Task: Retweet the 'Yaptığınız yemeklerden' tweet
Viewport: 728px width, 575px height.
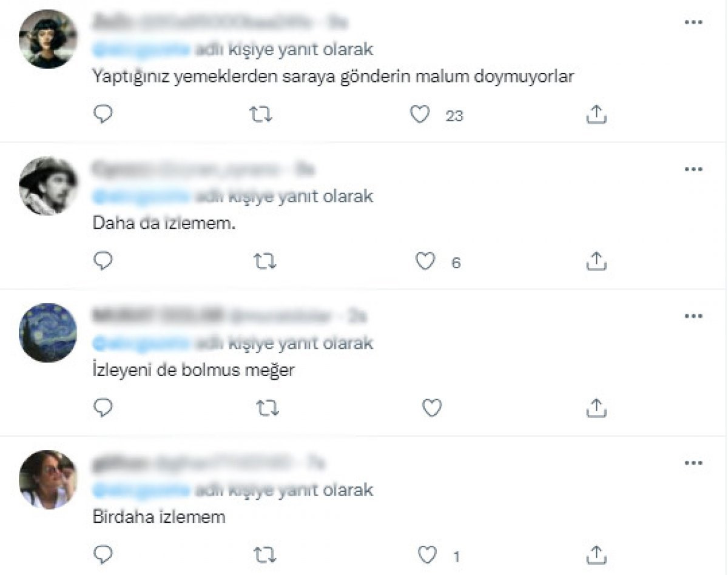Action: tap(261, 114)
